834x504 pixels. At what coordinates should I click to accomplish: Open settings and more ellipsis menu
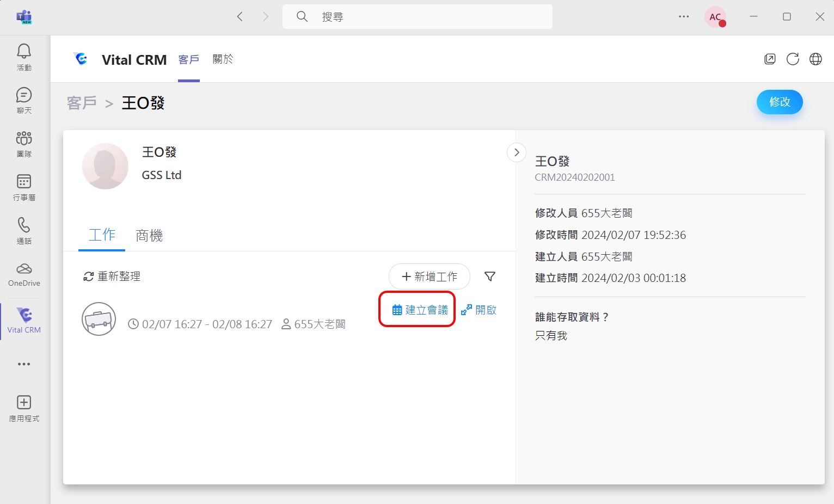[684, 17]
